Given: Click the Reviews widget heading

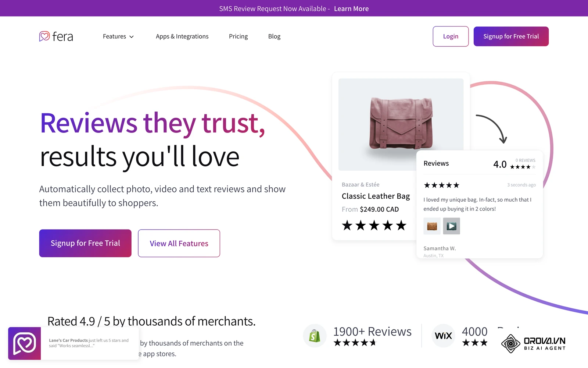Looking at the screenshot, I should click(436, 163).
